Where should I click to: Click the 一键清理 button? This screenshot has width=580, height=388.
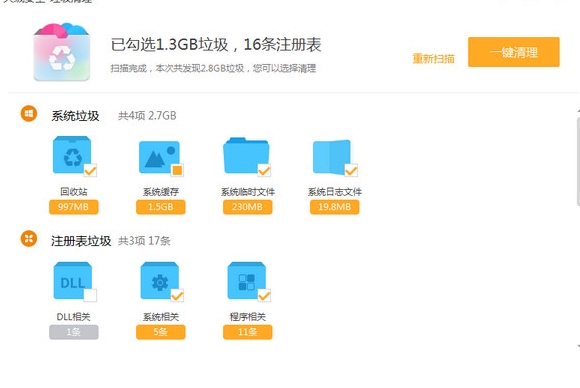click(513, 52)
